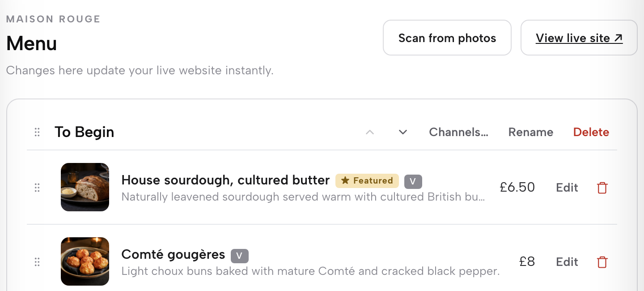Edit the House sourdough, cultured butter item
Image resolution: width=644 pixels, height=291 pixels.
567,188
